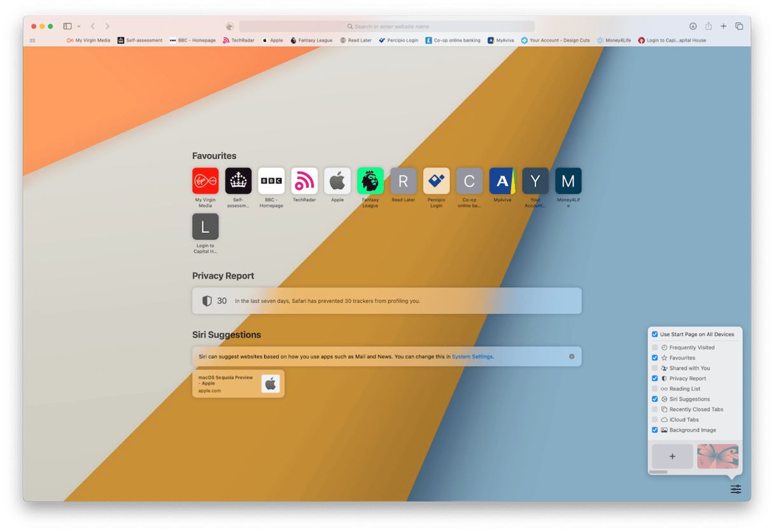The width and height of the screenshot is (774, 532).
Task: Choose the pink butterfly background thumbnail
Action: coord(718,456)
